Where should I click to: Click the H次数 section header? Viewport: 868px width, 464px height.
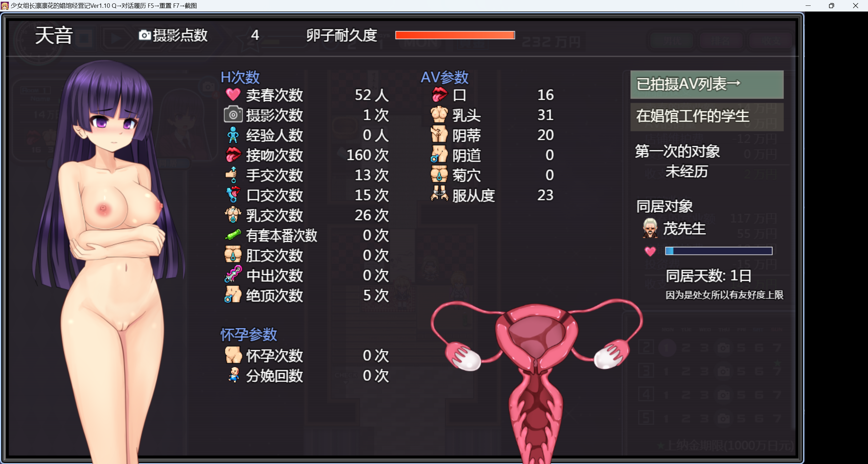240,77
